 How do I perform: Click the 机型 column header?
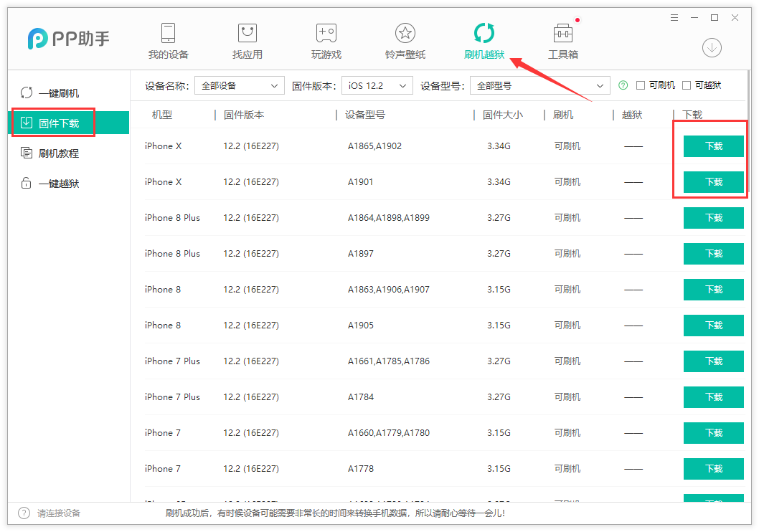pyautogui.click(x=162, y=115)
